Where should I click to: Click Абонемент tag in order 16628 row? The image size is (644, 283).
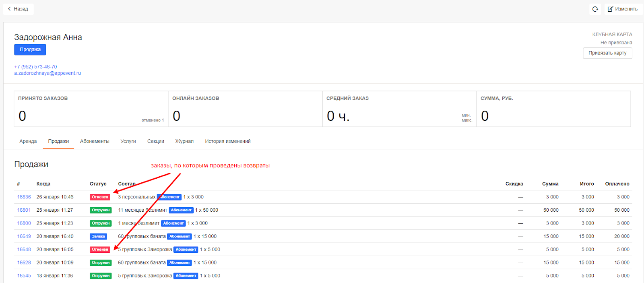[179, 262]
